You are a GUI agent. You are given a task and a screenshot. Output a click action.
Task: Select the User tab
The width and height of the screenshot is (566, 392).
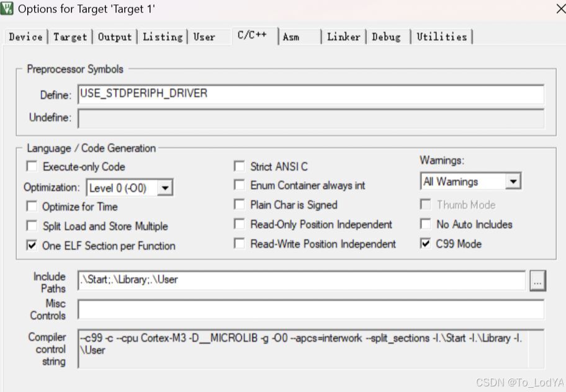click(x=204, y=37)
